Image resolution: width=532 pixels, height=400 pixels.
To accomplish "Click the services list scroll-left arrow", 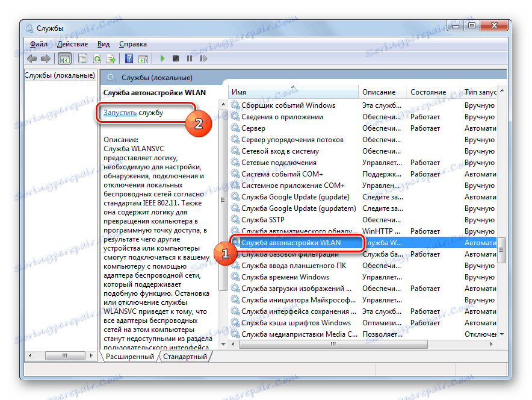I will pos(233,345).
